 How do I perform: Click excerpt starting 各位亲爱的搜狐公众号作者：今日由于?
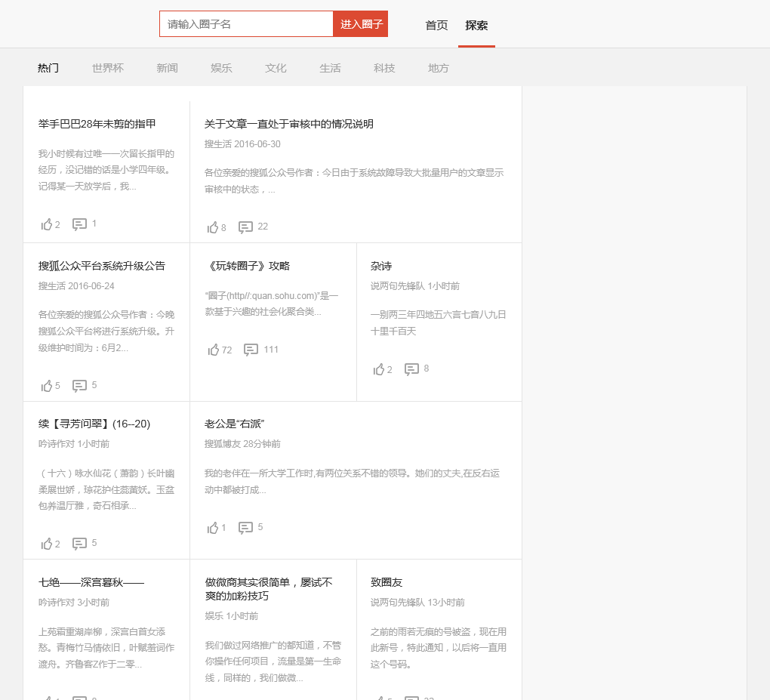point(354,180)
